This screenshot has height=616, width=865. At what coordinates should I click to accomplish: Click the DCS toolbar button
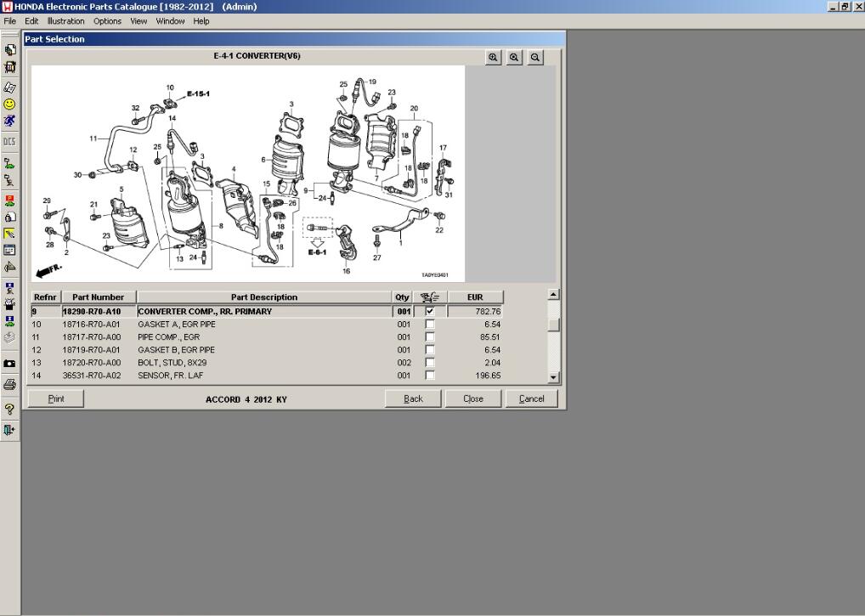tap(9, 142)
